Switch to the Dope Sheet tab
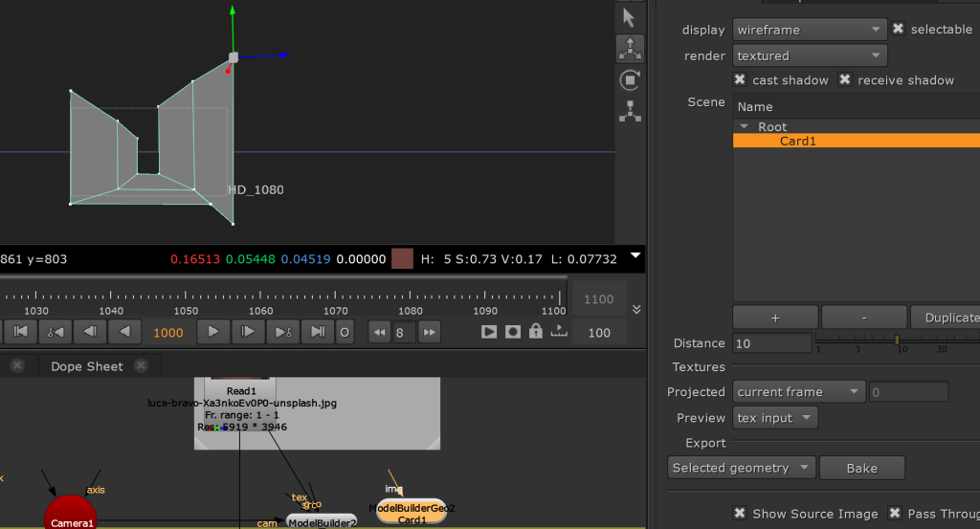The image size is (980, 529). 86,366
